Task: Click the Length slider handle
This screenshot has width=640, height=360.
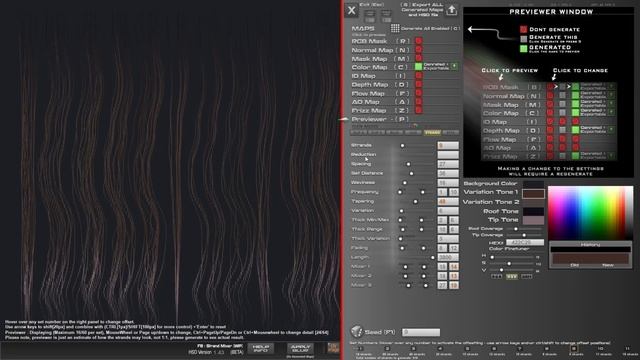Action: click(x=433, y=258)
